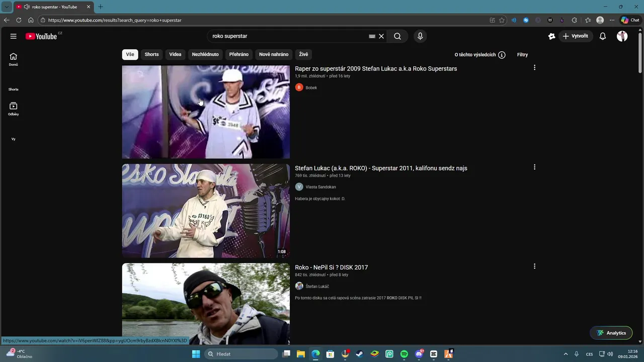Open browser extensions puzzle icon
Image resolution: width=644 pixels, height=362 pixels.
tap(575, 20)
